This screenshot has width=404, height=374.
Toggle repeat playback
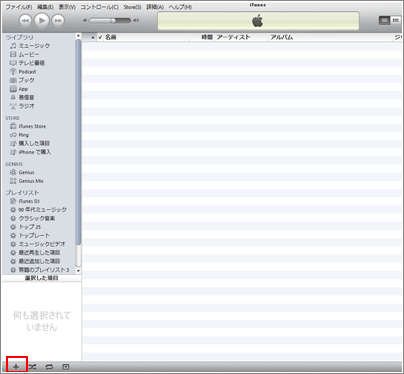49,367
